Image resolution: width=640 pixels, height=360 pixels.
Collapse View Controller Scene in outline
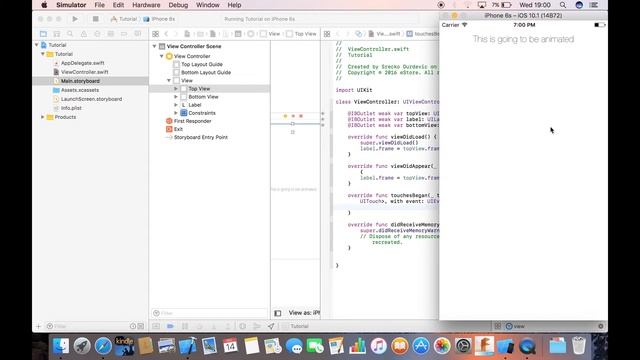(x=154, y=46)
